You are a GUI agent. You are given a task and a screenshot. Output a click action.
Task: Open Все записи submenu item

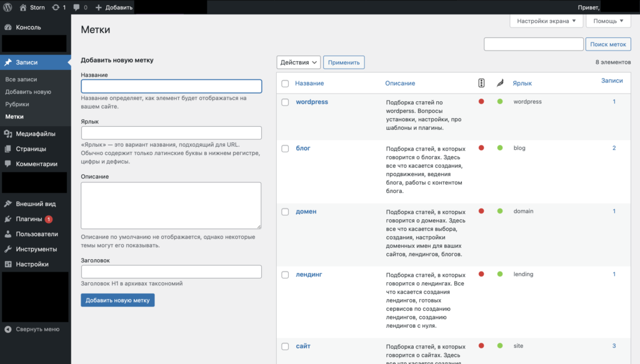[x=21, y=79]
